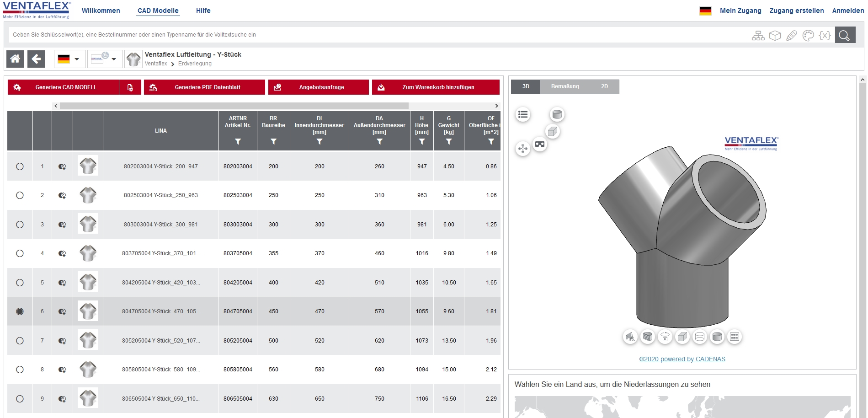Open the list menu icon in 3D viewer
Image resolution: width=868 pixels, height=418 pixels.
point(523,114)
